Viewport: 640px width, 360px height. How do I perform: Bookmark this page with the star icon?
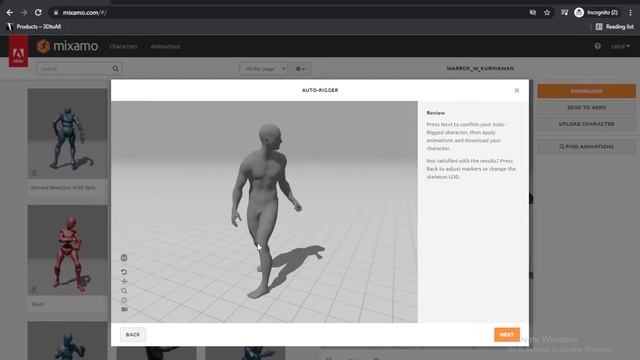click(x=547, y=13)
